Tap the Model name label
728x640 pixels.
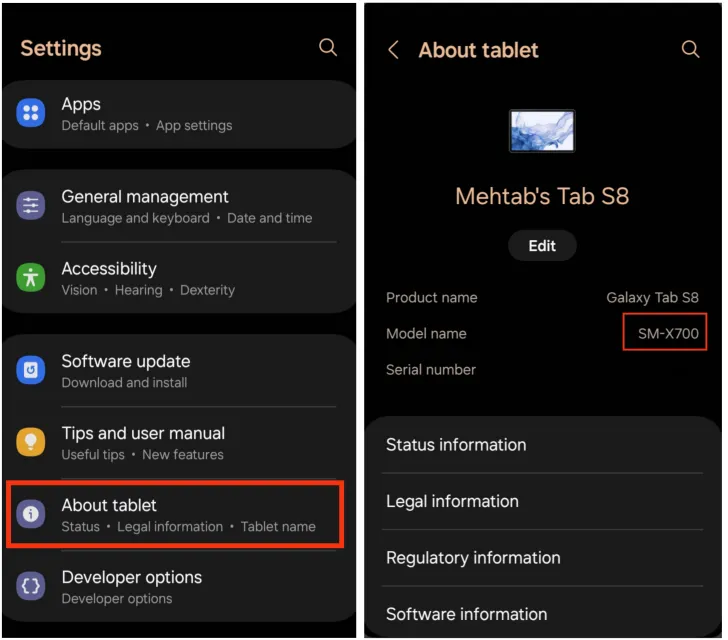(426, 333)
